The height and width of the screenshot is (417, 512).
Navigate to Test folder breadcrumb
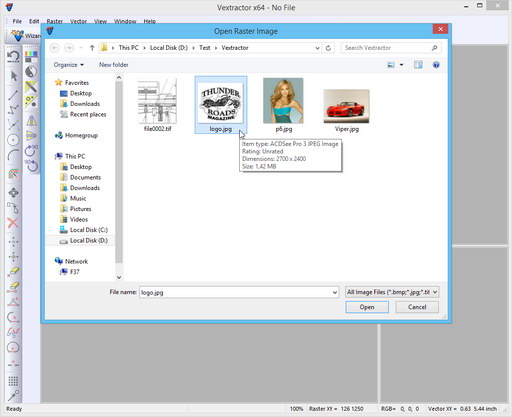pos(205,48)
